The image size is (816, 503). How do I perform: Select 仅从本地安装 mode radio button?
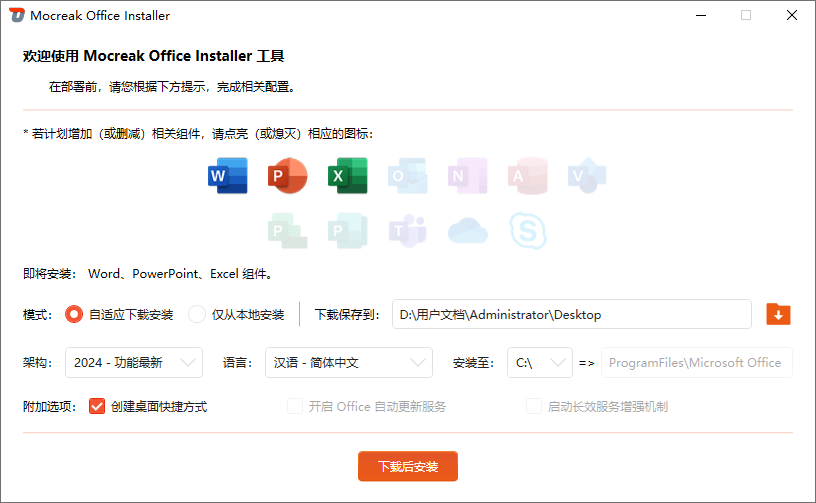click(197, 314)
